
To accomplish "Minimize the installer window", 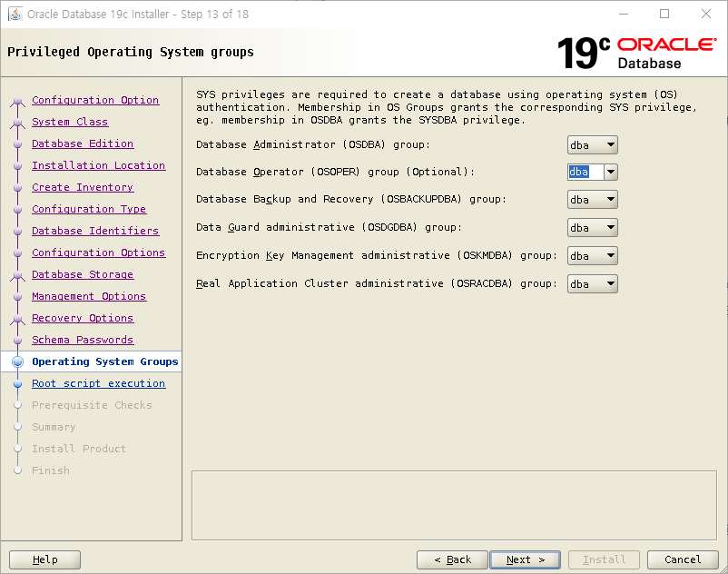I will point(624,14).
